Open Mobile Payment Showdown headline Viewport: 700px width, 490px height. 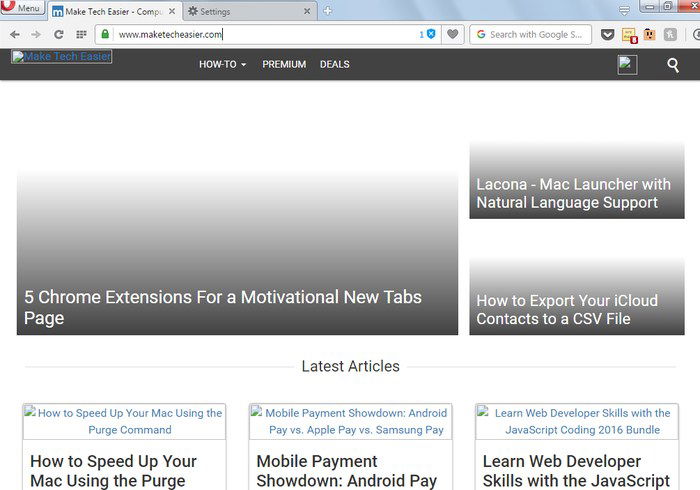(x=346, y=471)
